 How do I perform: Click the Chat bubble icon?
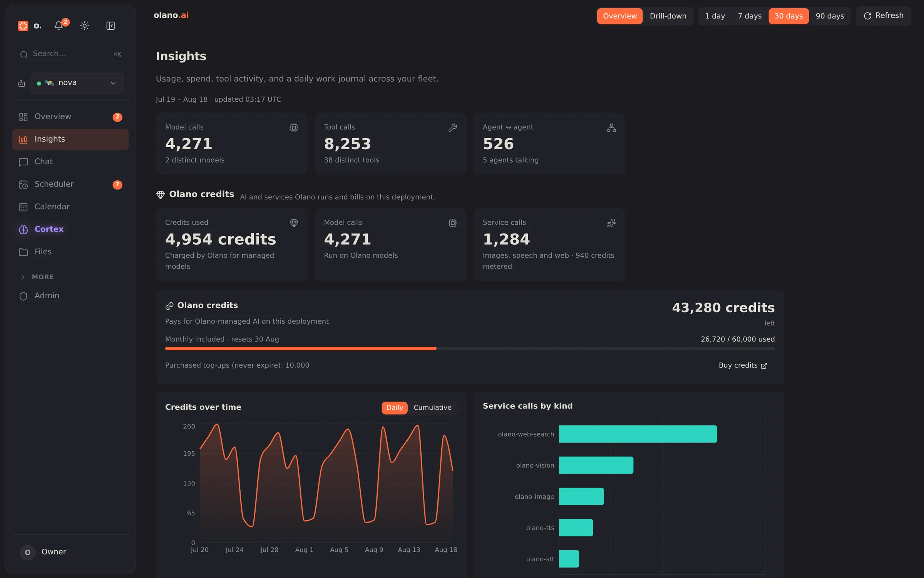[x=23, y=162]
